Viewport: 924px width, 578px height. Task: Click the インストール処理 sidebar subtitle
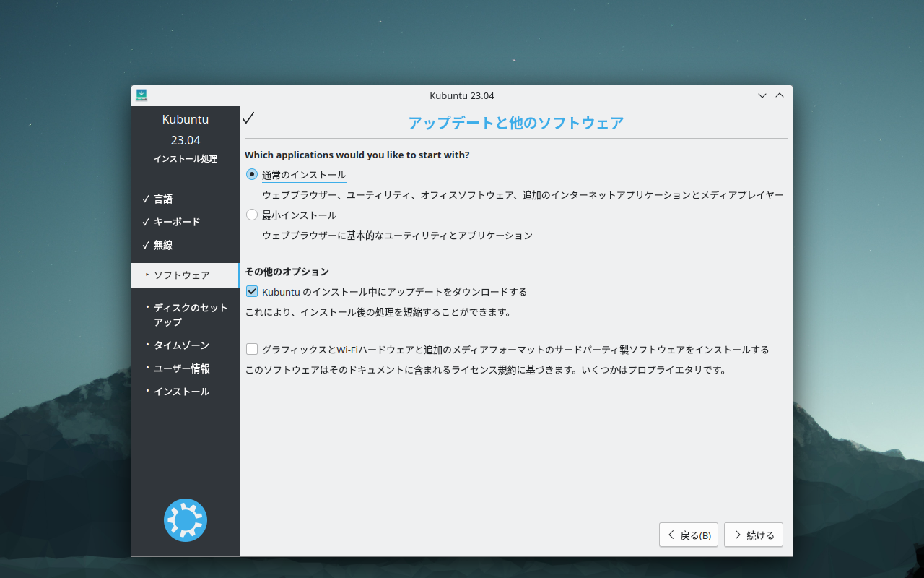(186, 159)
